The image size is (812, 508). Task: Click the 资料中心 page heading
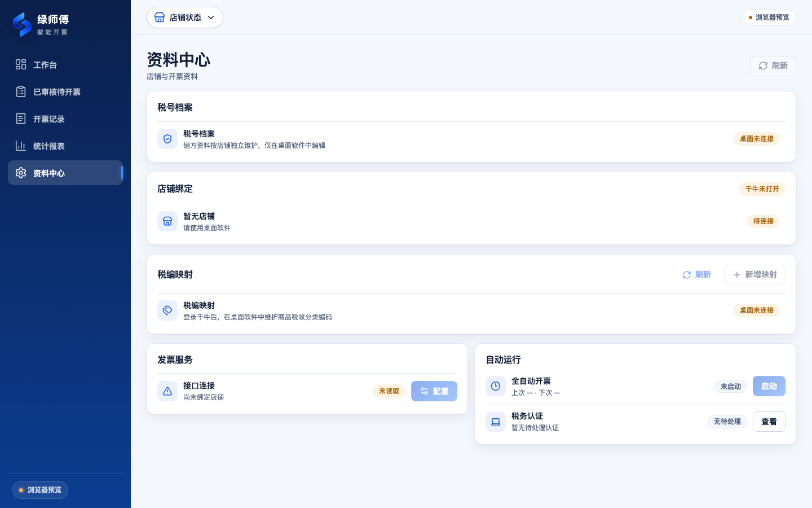point(179,60)
